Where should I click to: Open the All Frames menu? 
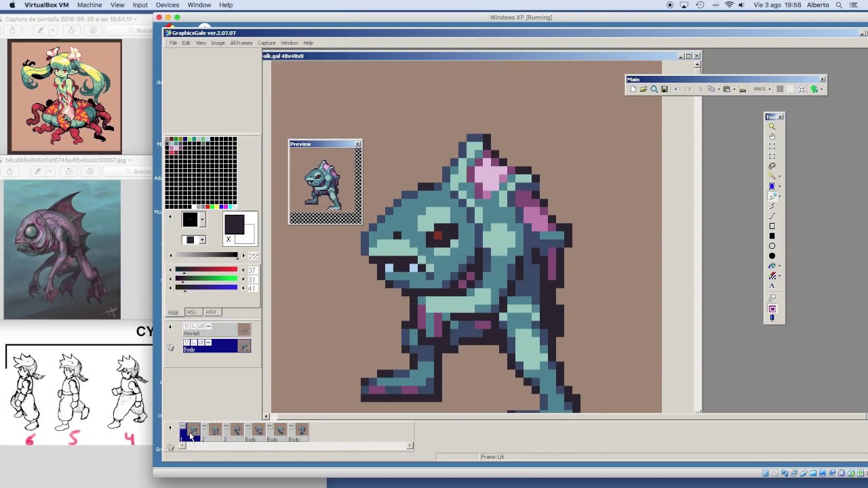pyautogui.click(x=241, y=43)
